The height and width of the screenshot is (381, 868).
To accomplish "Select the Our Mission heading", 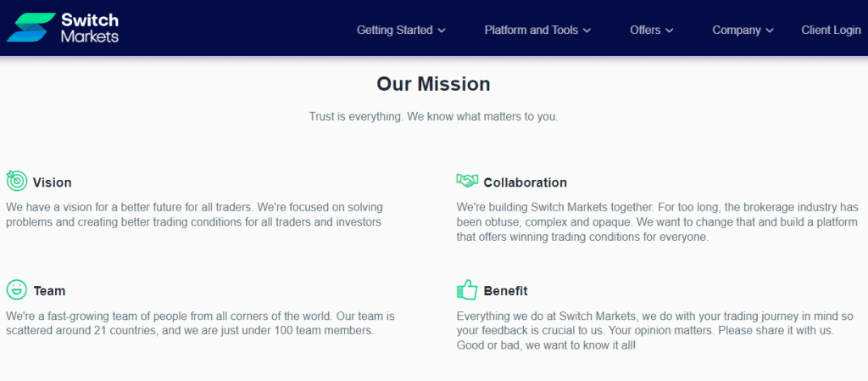I will (x=433, y=84).
